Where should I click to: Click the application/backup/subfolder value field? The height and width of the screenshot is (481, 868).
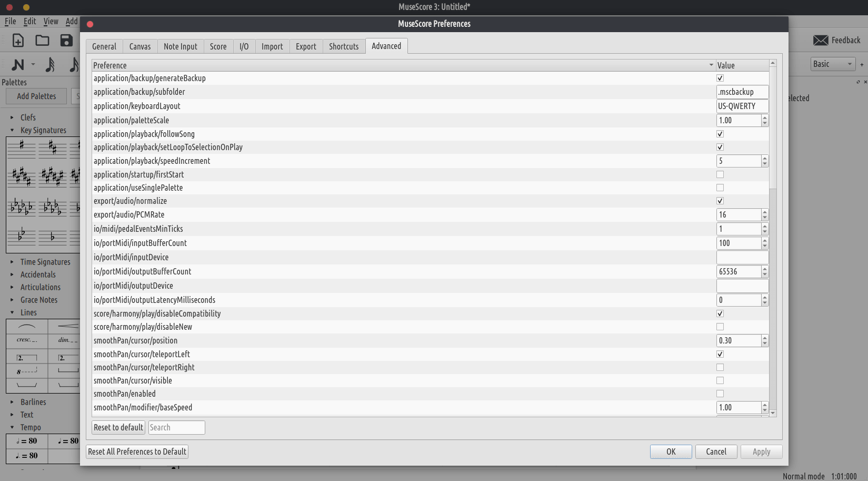742,92
